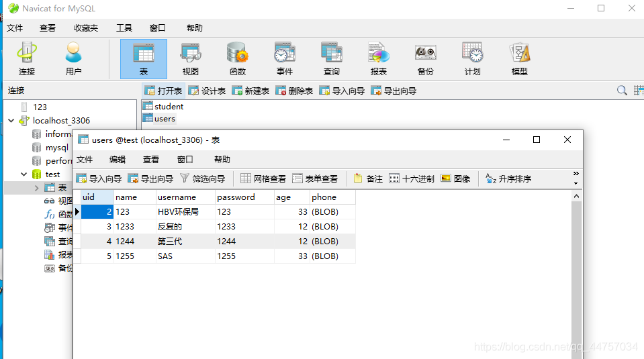The height and width of the screenshot is (359, 644).
Task: Select the test database label
Action: (x=52, y=174)
